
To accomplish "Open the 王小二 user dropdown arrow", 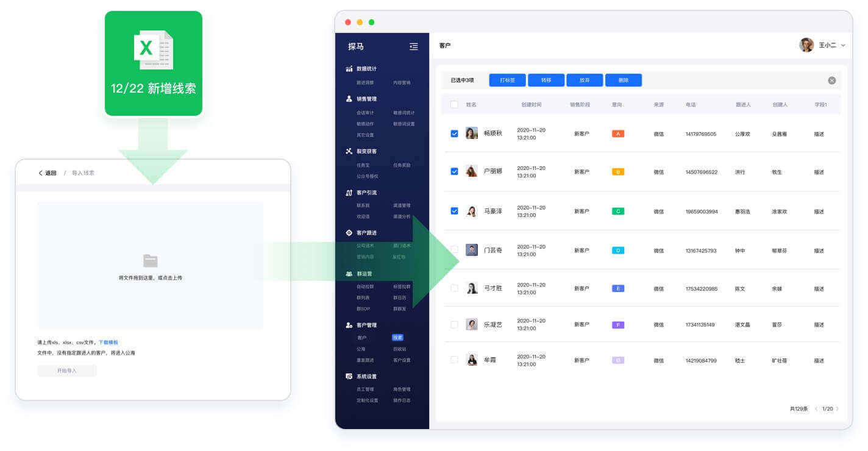I will [x=844, y=45].
